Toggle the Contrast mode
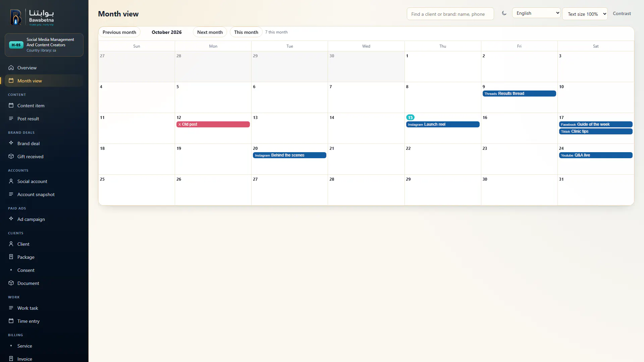The image size is (644, 362). coord(622,14)
